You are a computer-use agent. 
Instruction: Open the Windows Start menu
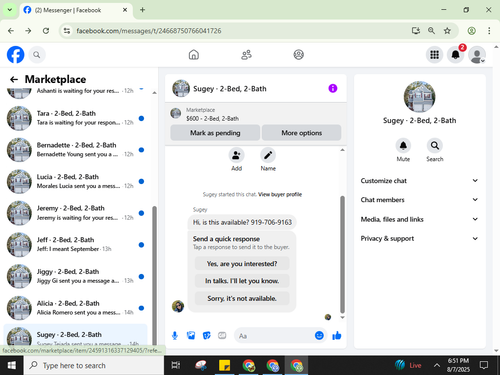tap(12, 365)
